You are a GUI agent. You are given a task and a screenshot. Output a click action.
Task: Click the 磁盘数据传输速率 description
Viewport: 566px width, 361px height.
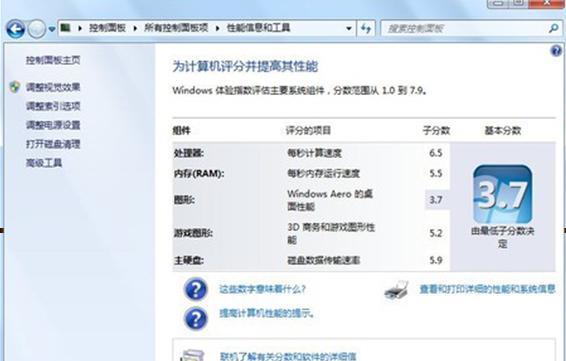pos(323,260)
